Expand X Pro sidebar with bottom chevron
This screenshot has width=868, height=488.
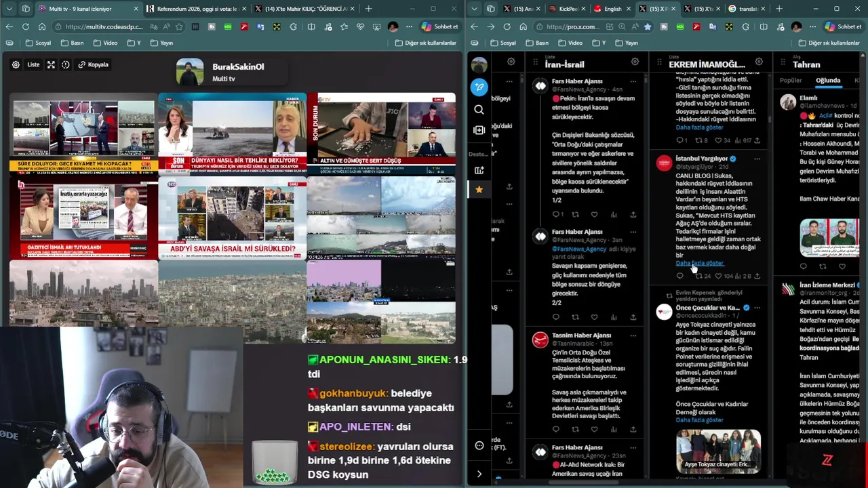click(479, 474)
